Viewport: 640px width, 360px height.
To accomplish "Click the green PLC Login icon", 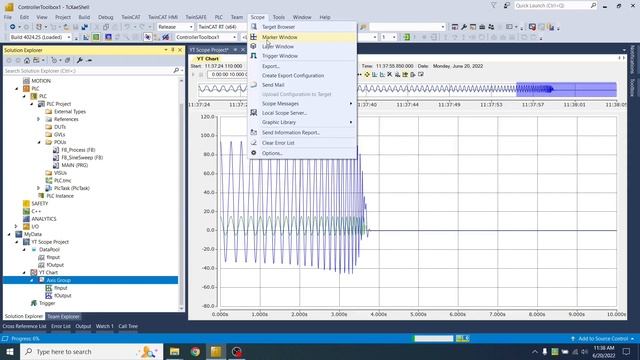I will coord(407,37).
